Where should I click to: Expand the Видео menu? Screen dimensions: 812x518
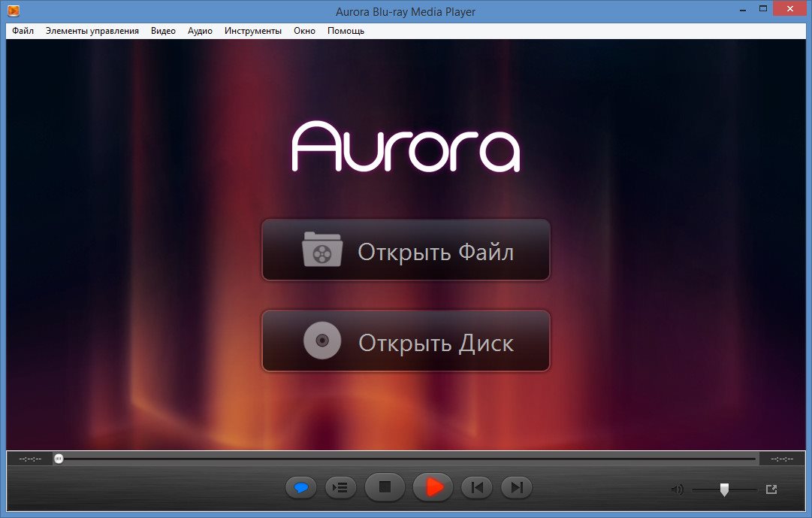(163, 31)
